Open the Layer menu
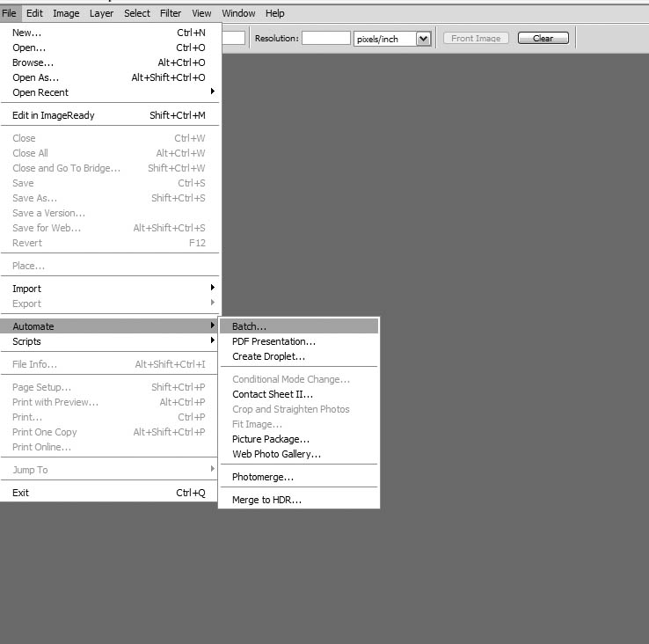This screenshot has height=644, width=649. click(101, 13)
